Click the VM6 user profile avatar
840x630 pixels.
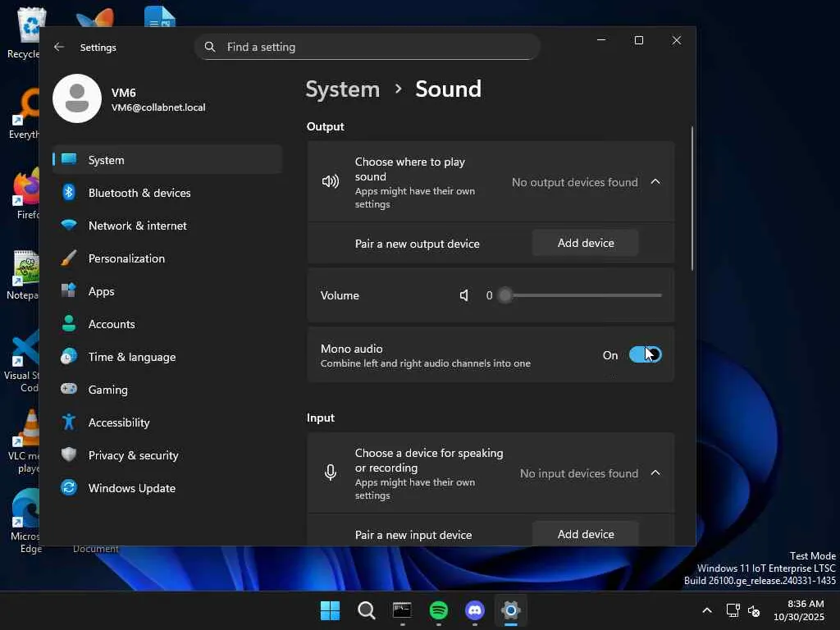[x=77, y=98]
